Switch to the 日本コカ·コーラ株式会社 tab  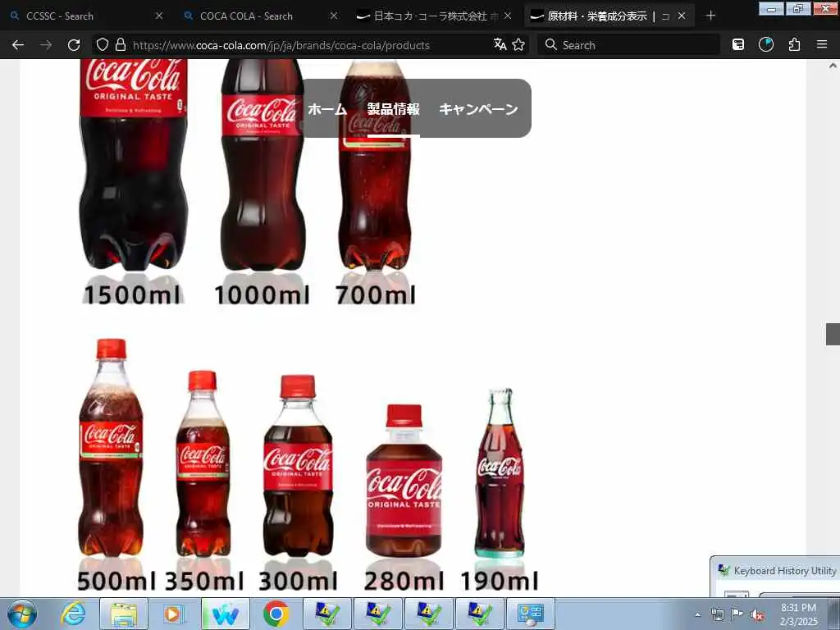tap(435, 16)
